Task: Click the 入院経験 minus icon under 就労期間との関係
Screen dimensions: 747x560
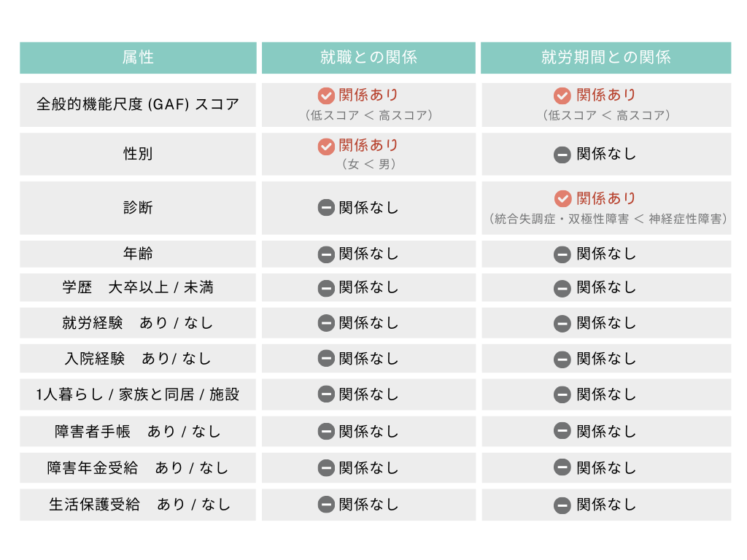Action: click(x=562, y=359)
